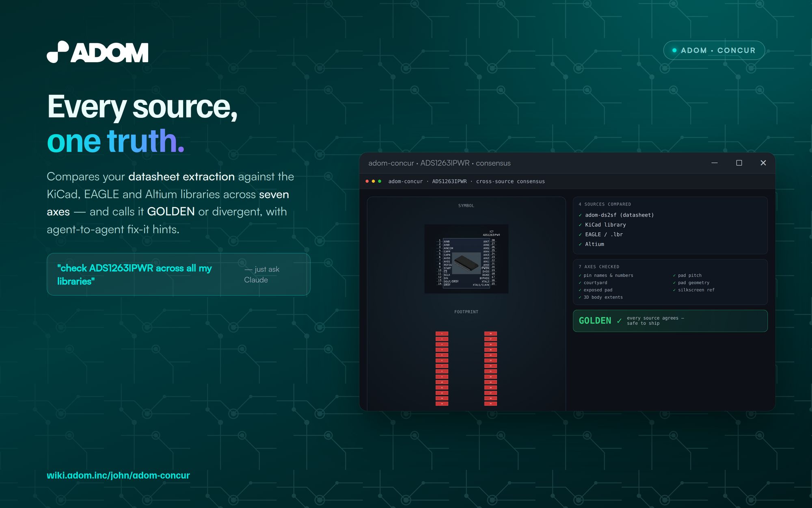The width and height of the screenshot is (812, 508).
Task: Click the red traffic-light dot
Action: point(367,181)
